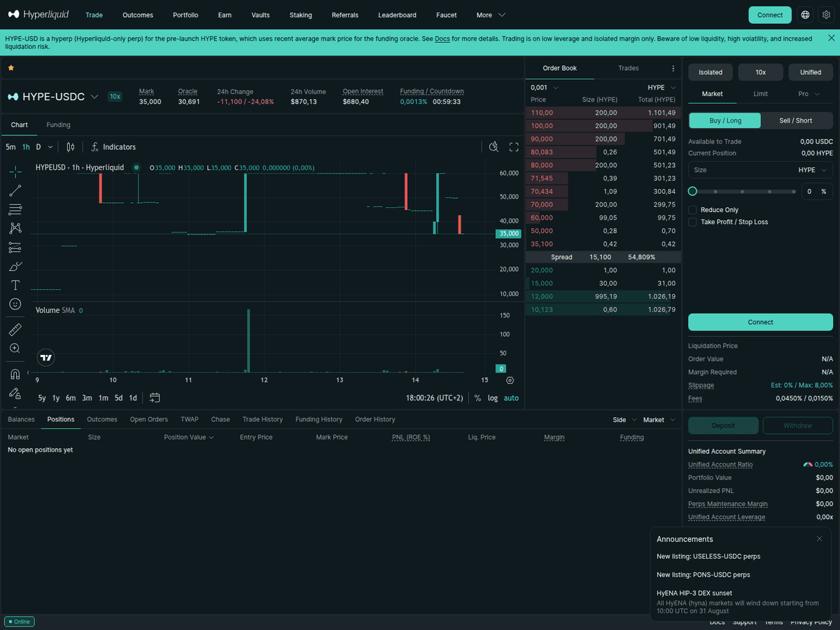
Task: Open the Pro order type dropdown
Action: 808,94
